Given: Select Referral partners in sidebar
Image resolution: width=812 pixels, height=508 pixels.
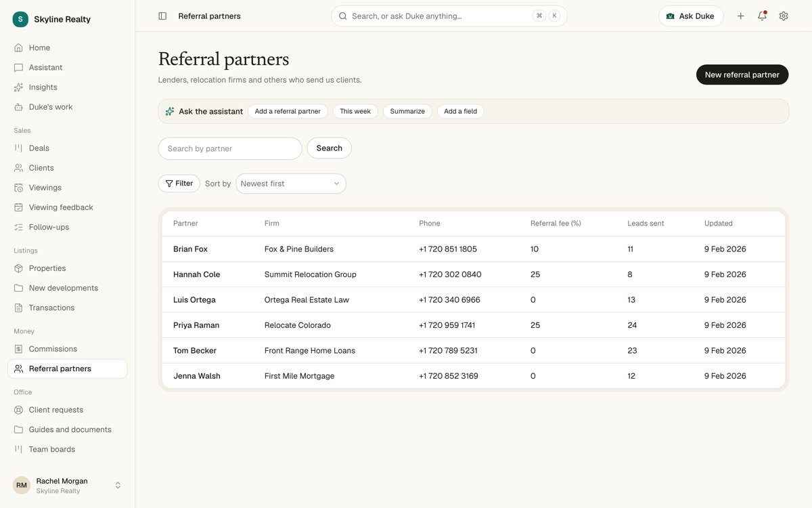Looking at the screenshot, I should coord(67,368).
